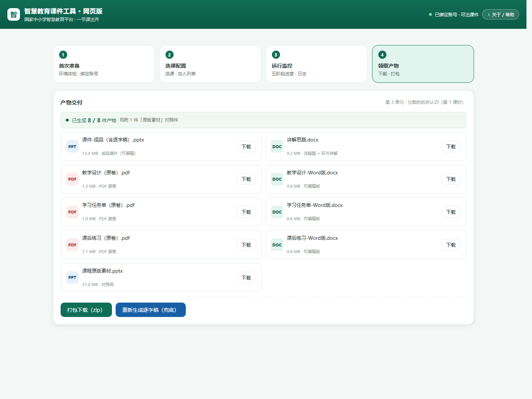Image resolution: width=532 pixels, height=399 pixels.
Task: Click 智慧教育课件工具 · 网页版 title
Action: click(64, 11)
